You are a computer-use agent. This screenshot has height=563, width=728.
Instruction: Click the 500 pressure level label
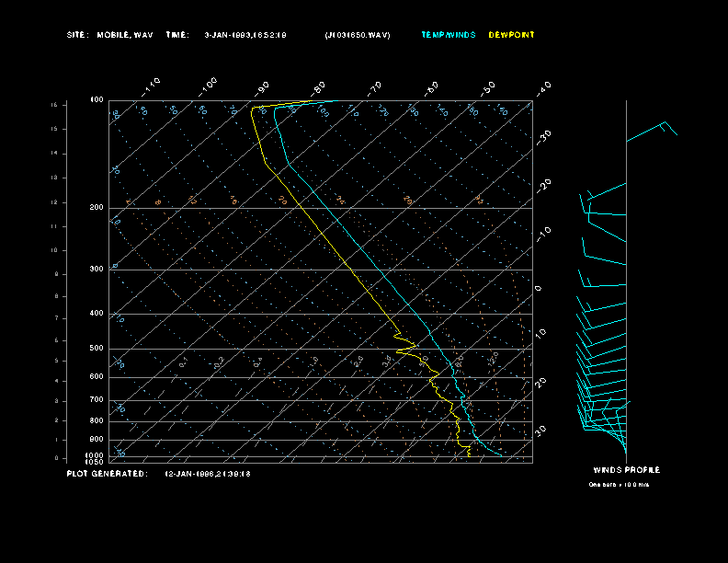click(97, 349)
